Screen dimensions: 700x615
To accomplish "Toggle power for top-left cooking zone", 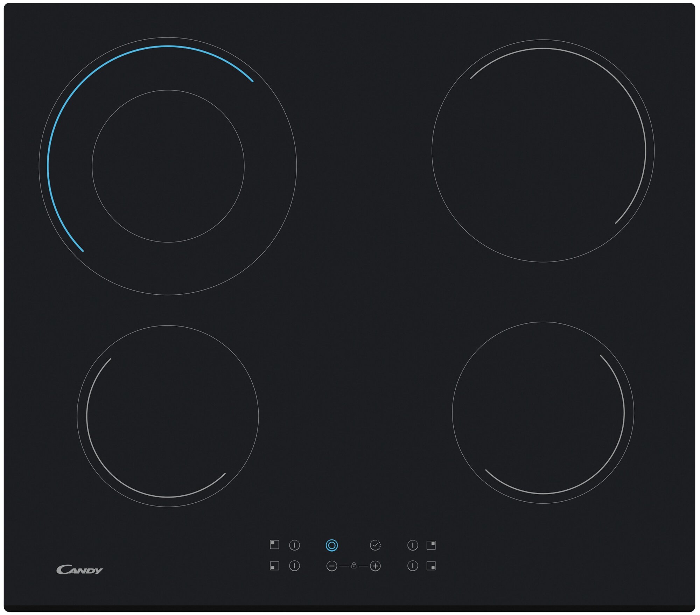I will (294, 545).
